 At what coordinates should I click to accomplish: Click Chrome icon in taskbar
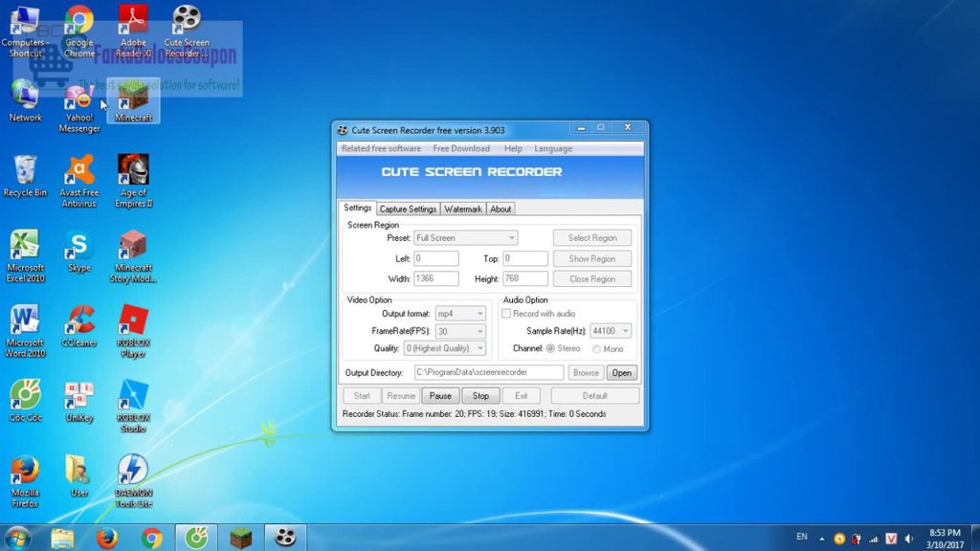click(x=152, y=538)
